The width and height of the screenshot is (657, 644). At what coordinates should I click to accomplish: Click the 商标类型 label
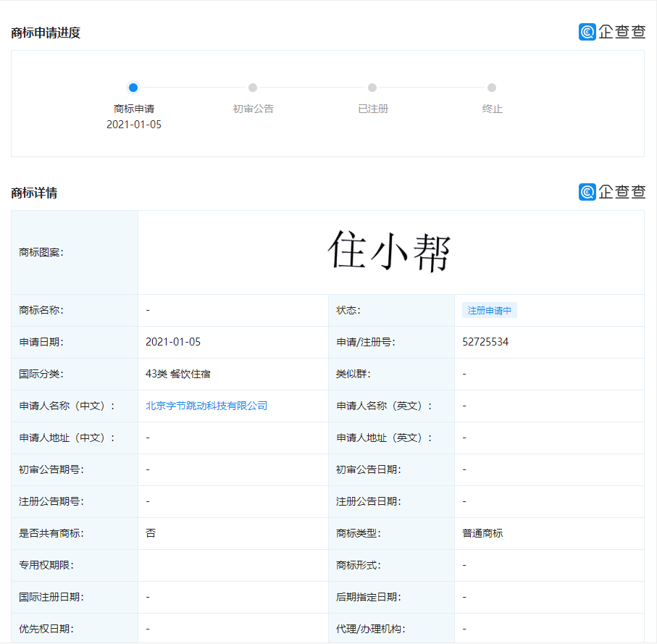[x=359, y=533]
